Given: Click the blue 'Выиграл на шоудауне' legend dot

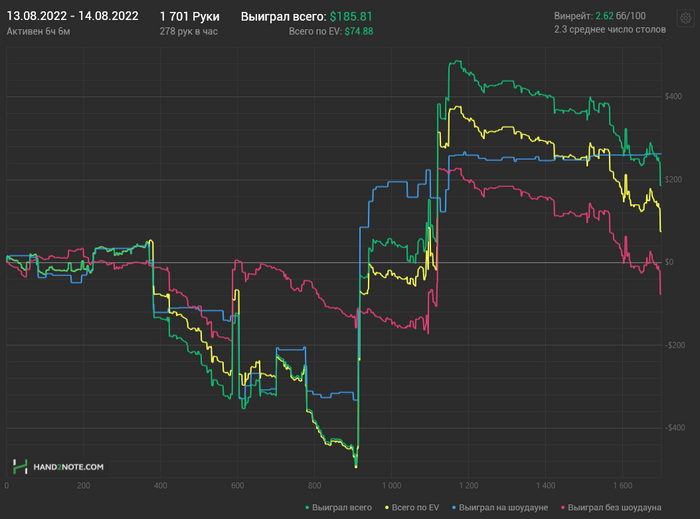Looking at the screenshot, I should (x=454, y=508).
